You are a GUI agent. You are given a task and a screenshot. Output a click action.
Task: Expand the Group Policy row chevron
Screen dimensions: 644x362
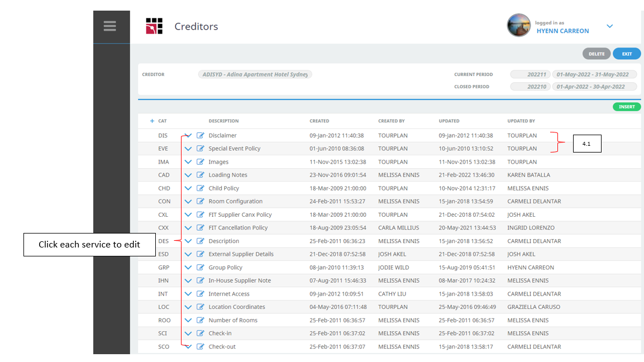188,268
